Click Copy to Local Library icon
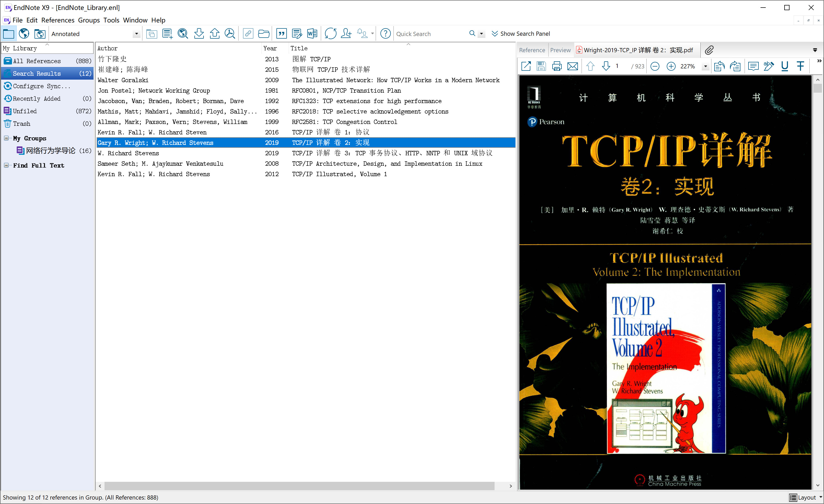Screen dimensions: 824x504 [152, 34]
